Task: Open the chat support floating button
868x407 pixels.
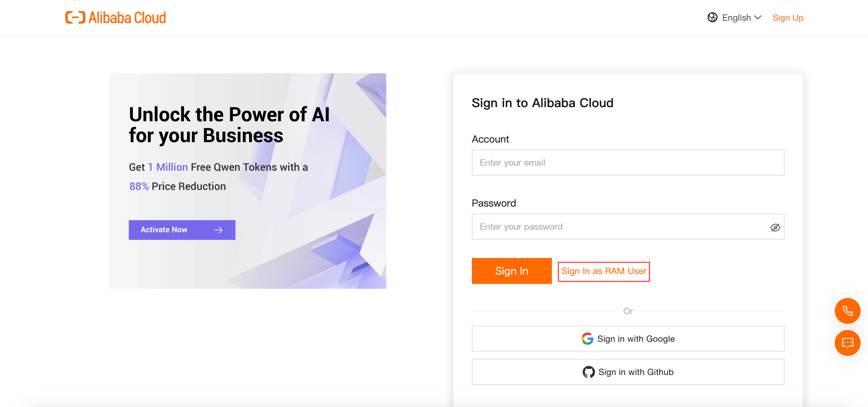Action: [x=847, y=343]
